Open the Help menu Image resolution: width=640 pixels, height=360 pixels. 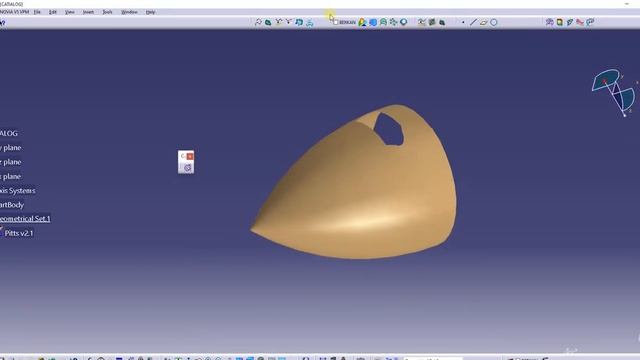pyautogui.click(x=150, y=12)
